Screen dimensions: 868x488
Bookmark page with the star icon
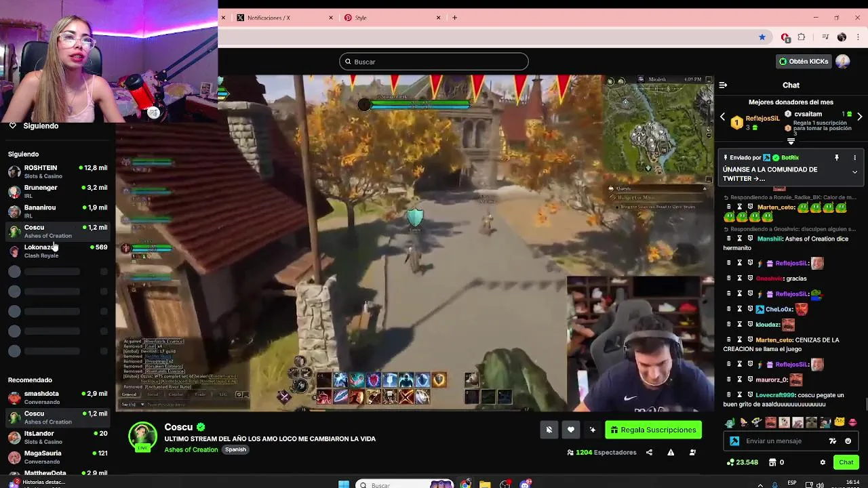coord(762,37)
